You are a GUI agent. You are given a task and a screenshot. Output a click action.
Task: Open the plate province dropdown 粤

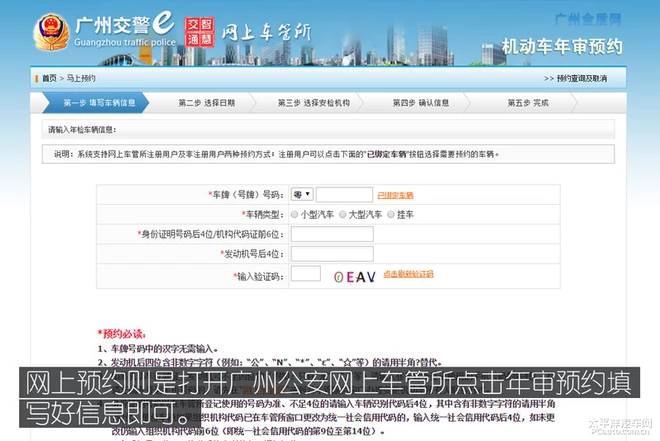[x=301, y=194]
